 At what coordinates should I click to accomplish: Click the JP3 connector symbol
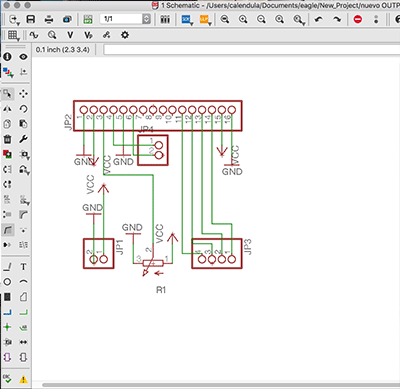217,254
